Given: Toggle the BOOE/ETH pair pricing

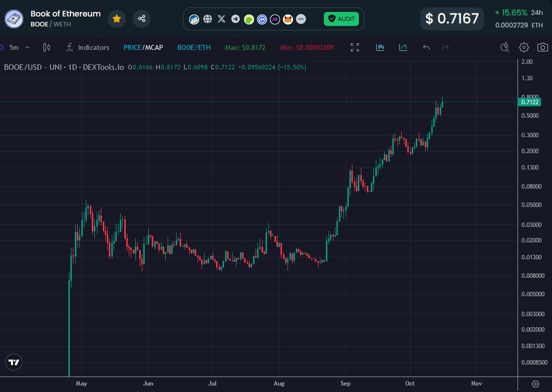Looking at the screenshot, I should pyautogui.click(x=194, y=47).
